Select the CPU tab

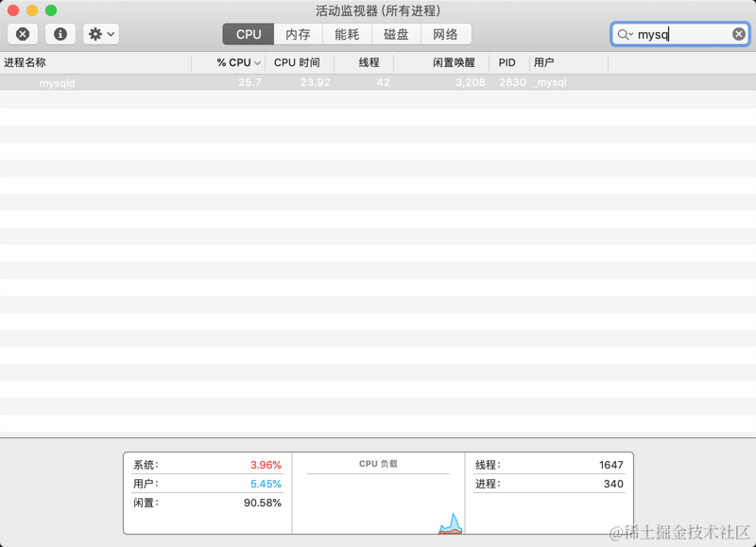[247, 34]
